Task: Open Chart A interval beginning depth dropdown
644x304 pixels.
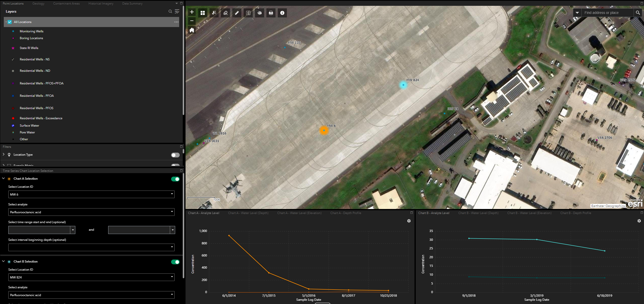Action: click(x=91, y=247)
